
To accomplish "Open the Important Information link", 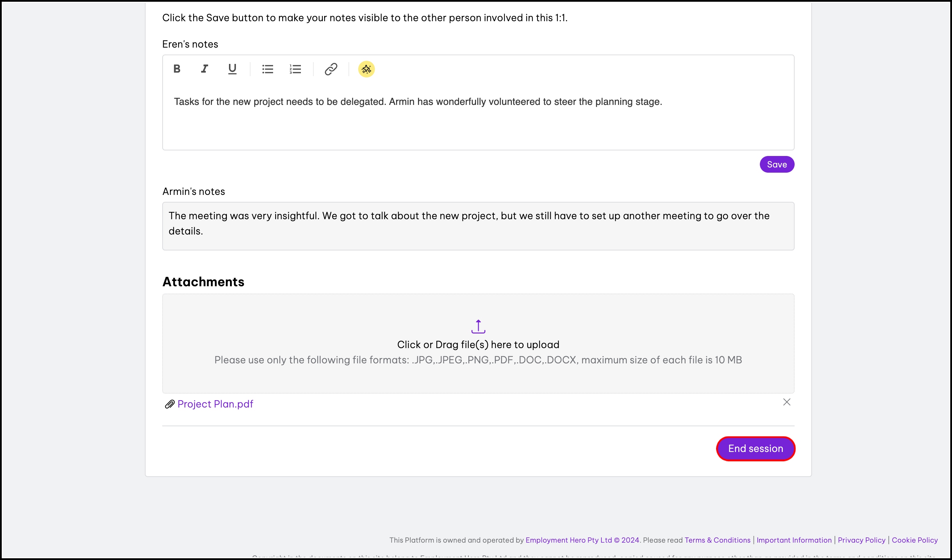I will [x=794, y=540].
